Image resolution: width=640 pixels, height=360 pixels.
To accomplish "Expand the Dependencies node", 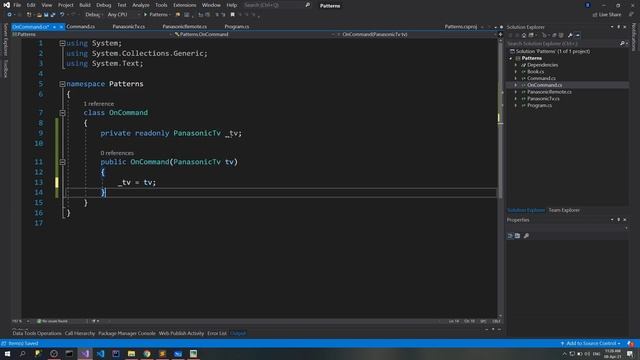I will click(x=516, y=65).
